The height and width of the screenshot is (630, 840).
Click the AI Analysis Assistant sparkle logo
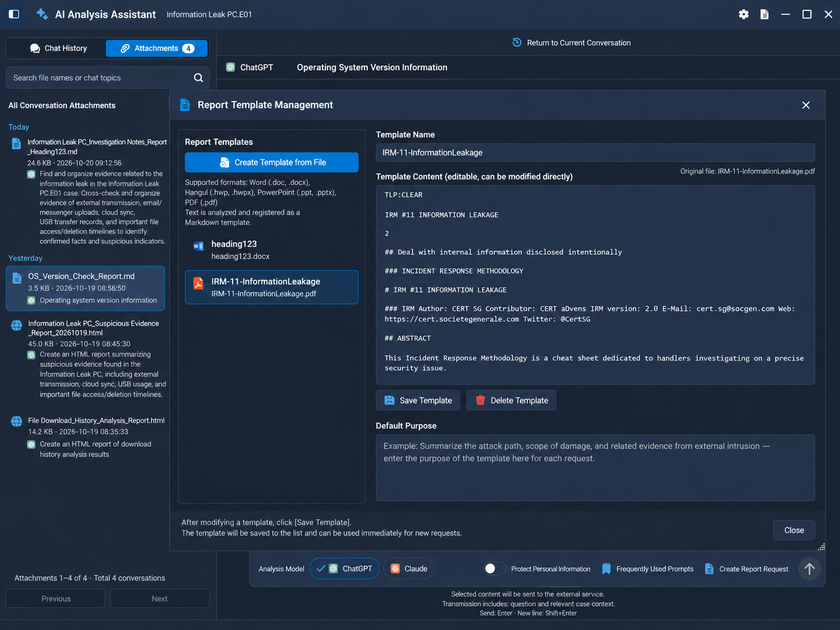click(x=42, y=14)
